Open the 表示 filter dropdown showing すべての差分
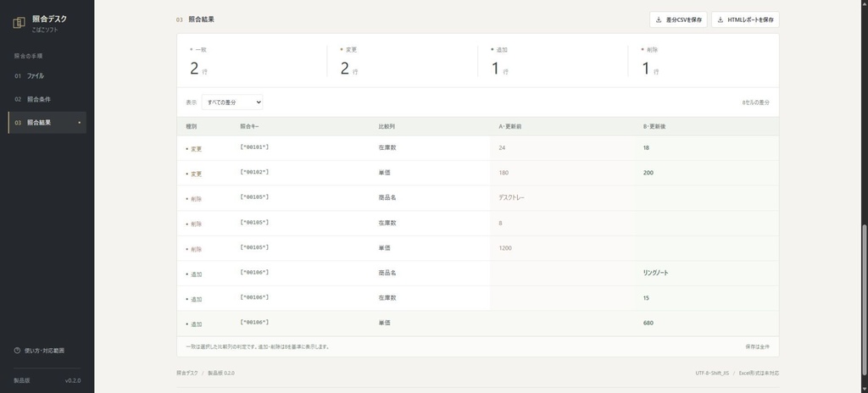Viewport: 868px width, 393px height. (x=232, y=102)
